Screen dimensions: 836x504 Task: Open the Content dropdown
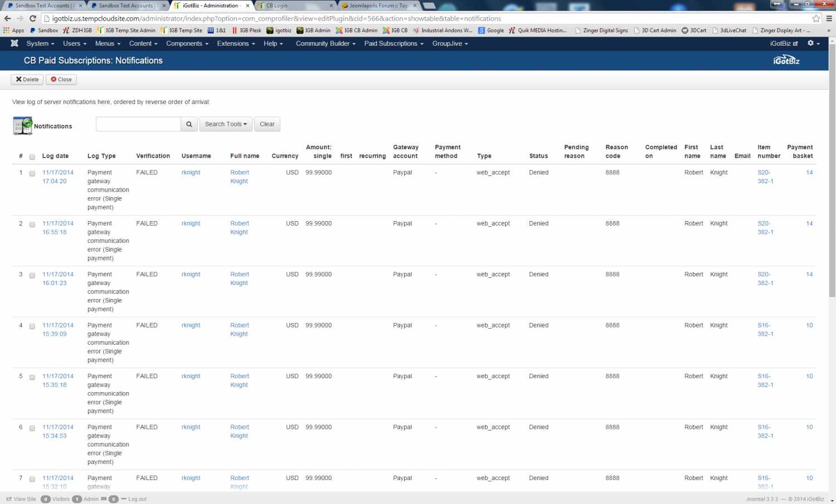[x=143, y=43]
